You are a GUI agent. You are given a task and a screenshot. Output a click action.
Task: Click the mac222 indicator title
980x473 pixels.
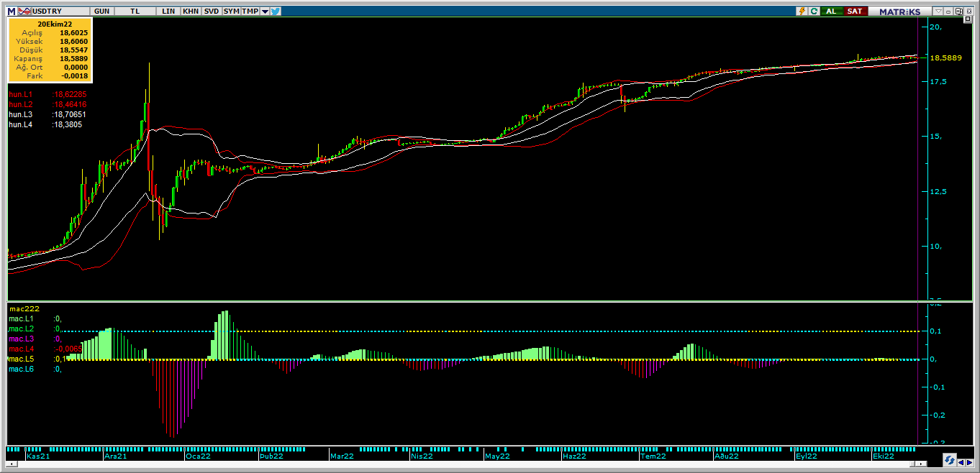click(x=24, y=308)
